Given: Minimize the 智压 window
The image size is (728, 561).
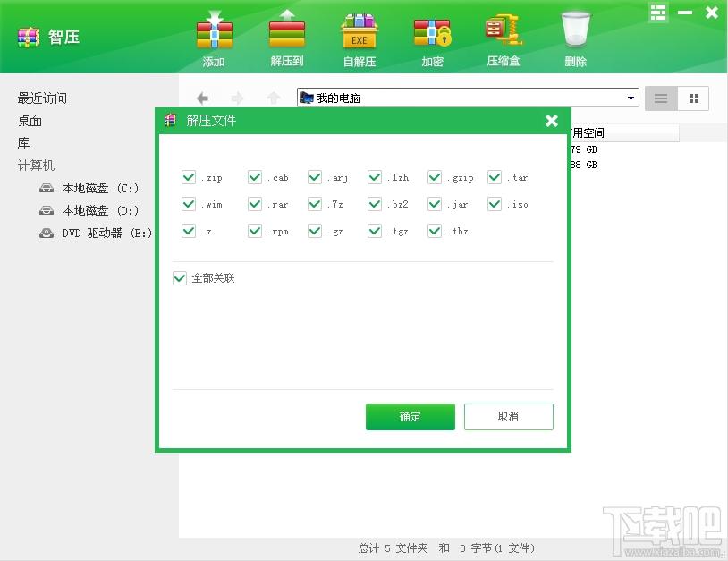Looking at the screenshot, I should point(685,13).
